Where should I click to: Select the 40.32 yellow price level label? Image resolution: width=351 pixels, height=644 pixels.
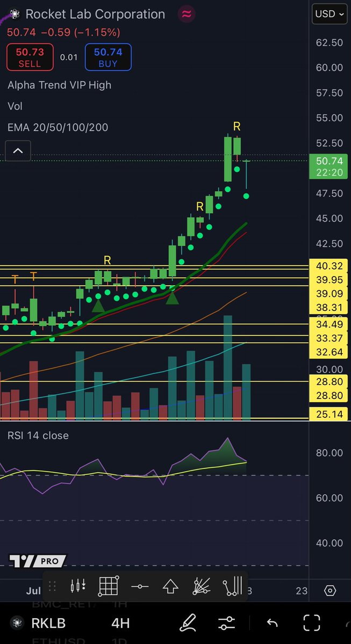pos(328,266)
